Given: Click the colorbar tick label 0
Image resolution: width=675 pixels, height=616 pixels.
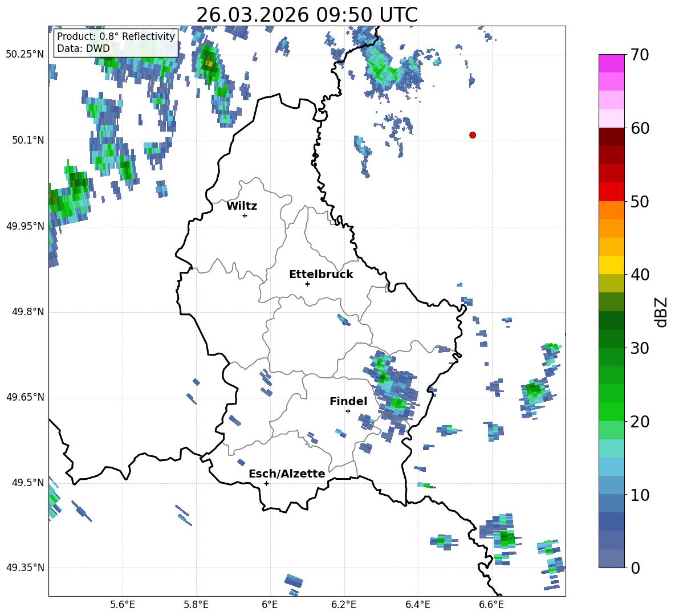Looking at the screenshot, I should point(635,568).
